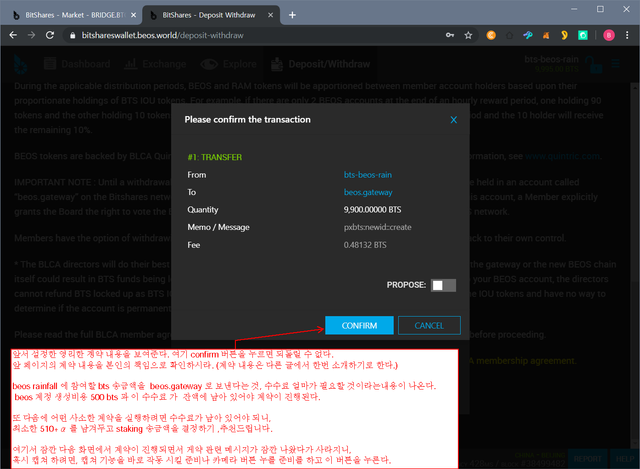Open saved password key icon
640x469 pixels.
[x=449, y=35]
